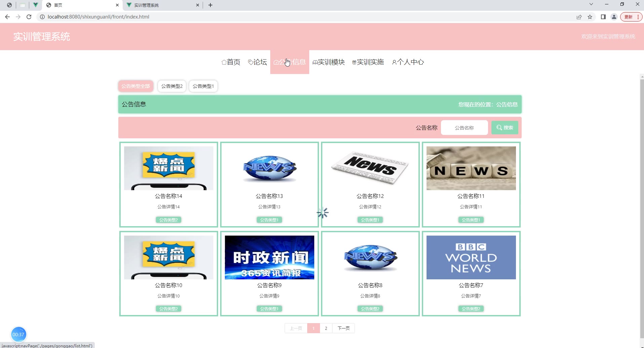Open 个人中心 from the navigation bar

tap(408, 62)
